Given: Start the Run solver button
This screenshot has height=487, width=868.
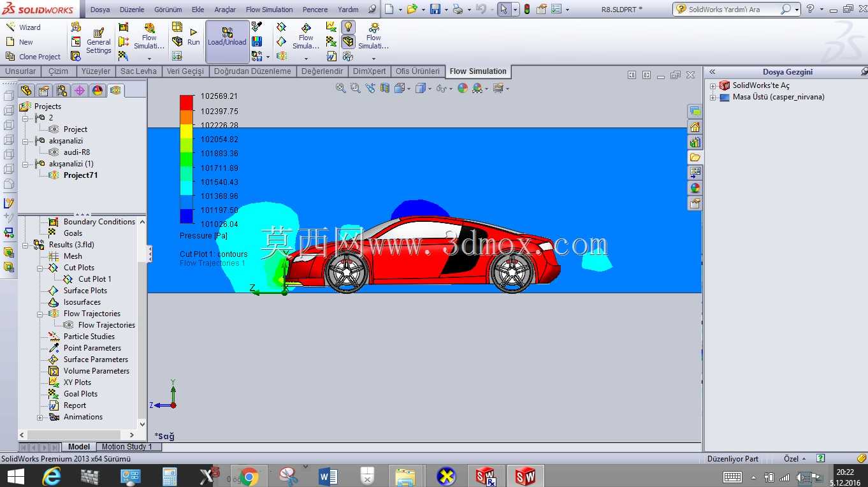Looking at the screenshot, I should pyautogui.click(x=193, y=37).
